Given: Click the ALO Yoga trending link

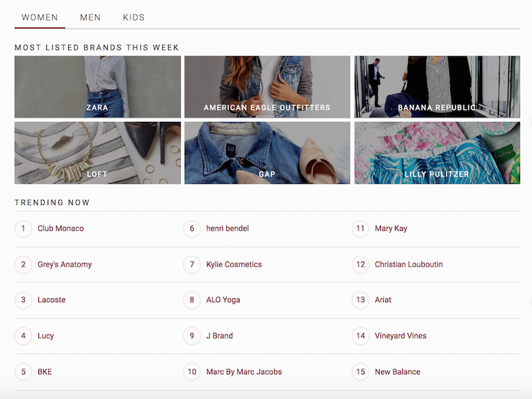Looking at the screenshot, I should (223, 300).
